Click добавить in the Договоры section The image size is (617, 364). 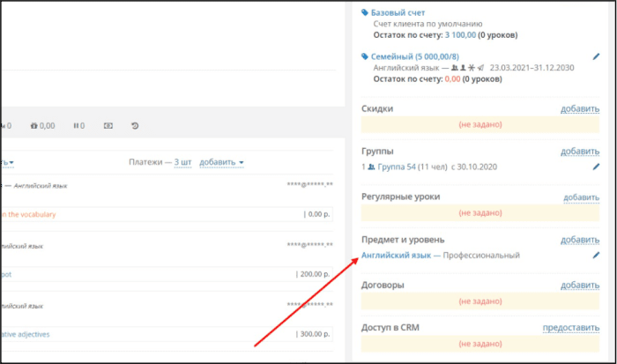point(580,285)
